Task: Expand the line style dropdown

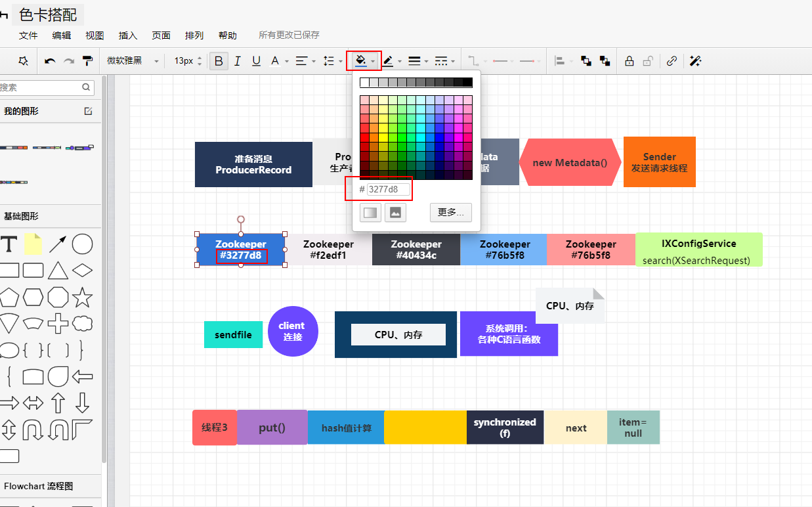Action: click(x=445, y=61)
